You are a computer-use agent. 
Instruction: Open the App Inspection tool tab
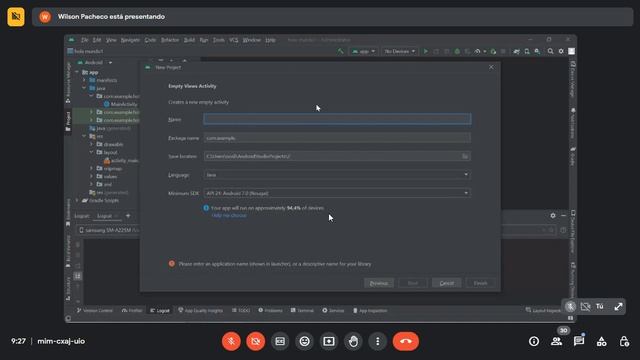370,311
